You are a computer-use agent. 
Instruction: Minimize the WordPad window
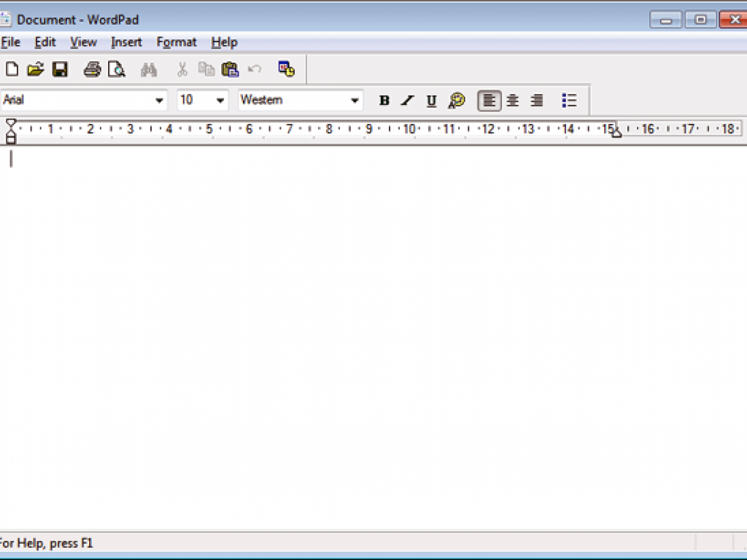[666, 20]
